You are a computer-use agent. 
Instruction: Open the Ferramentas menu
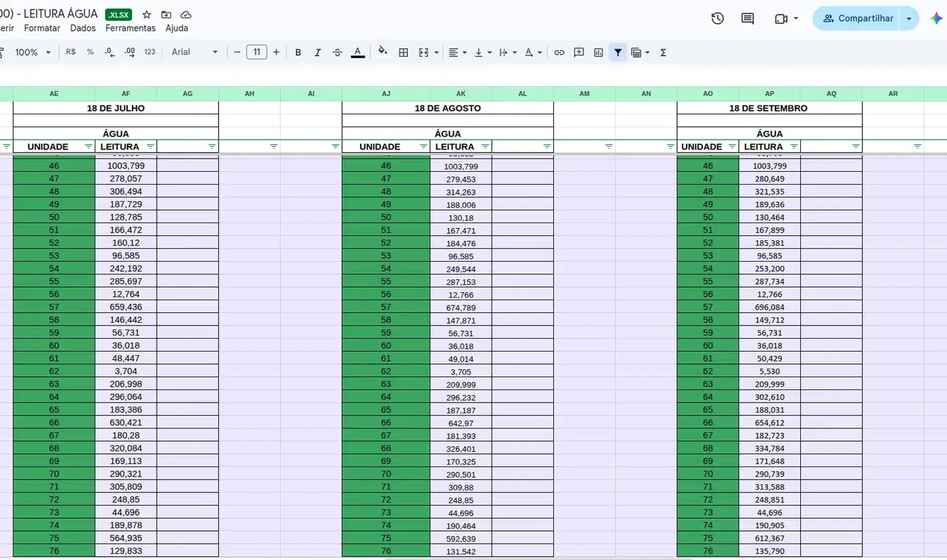point(131,28)
